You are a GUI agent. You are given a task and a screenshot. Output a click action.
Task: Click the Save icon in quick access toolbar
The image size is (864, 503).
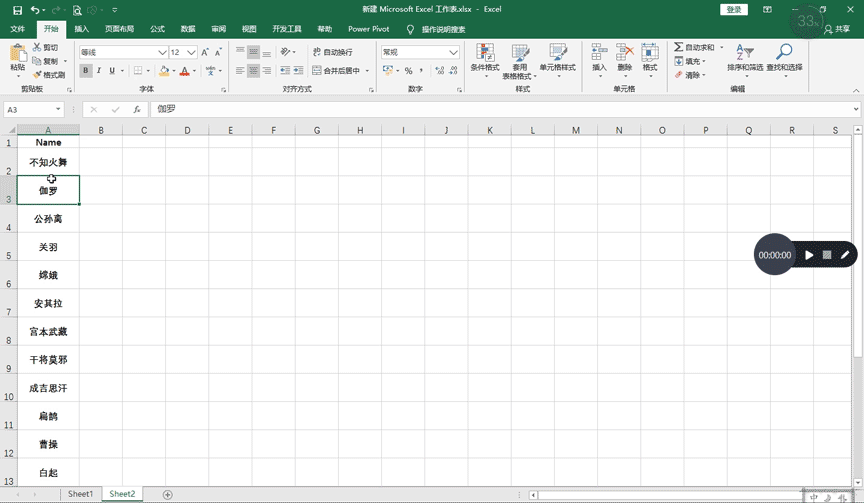click(x=17, y=10)
